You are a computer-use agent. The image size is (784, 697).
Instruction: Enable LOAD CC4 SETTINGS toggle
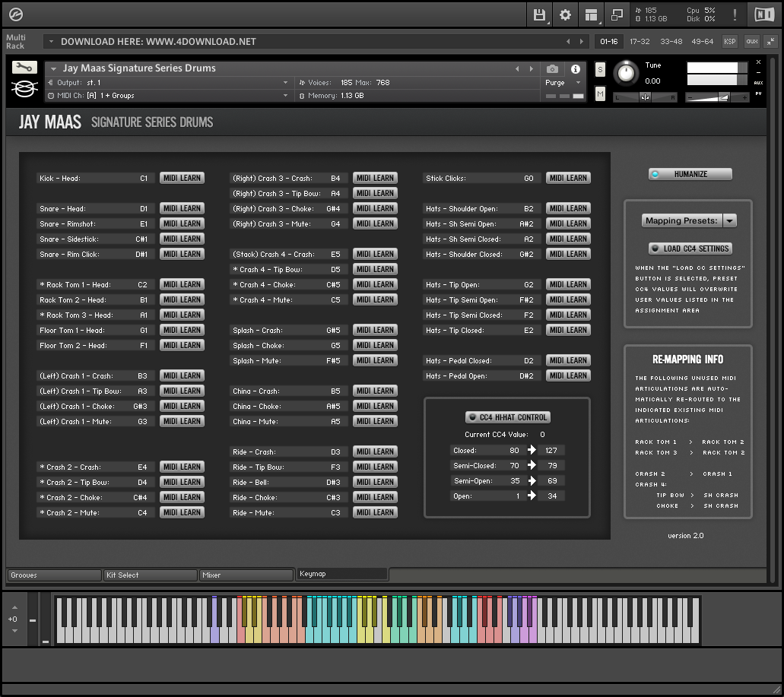[690, 249]
